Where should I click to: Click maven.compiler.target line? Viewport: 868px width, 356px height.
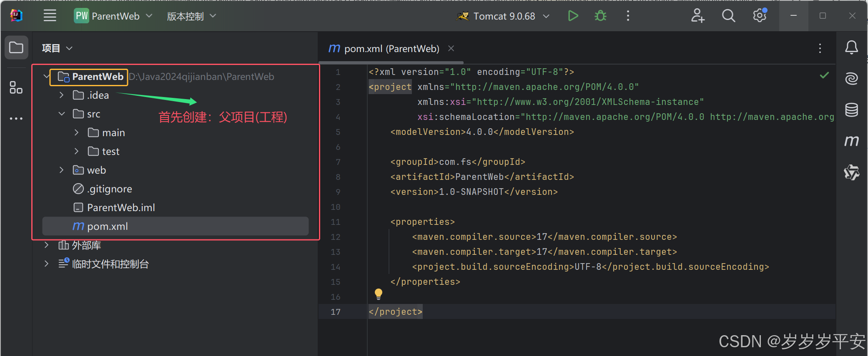tap(544, 251)
